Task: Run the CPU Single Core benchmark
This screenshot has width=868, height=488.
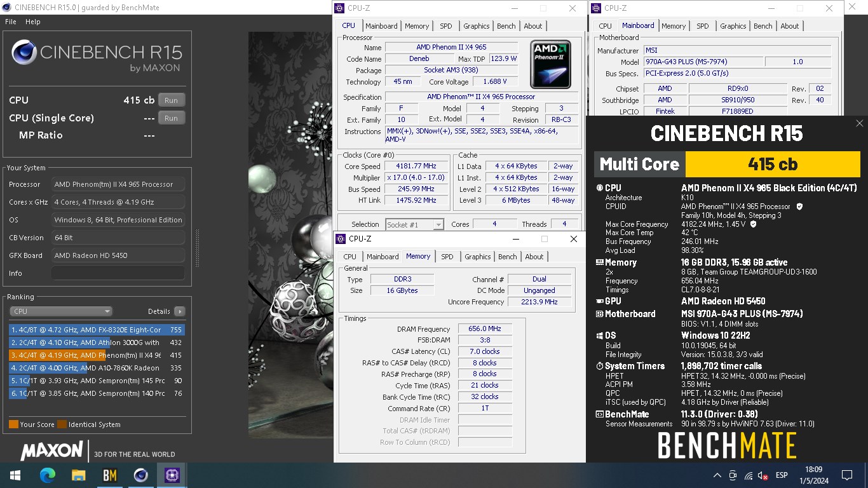Action: click(x=172, y=118)
